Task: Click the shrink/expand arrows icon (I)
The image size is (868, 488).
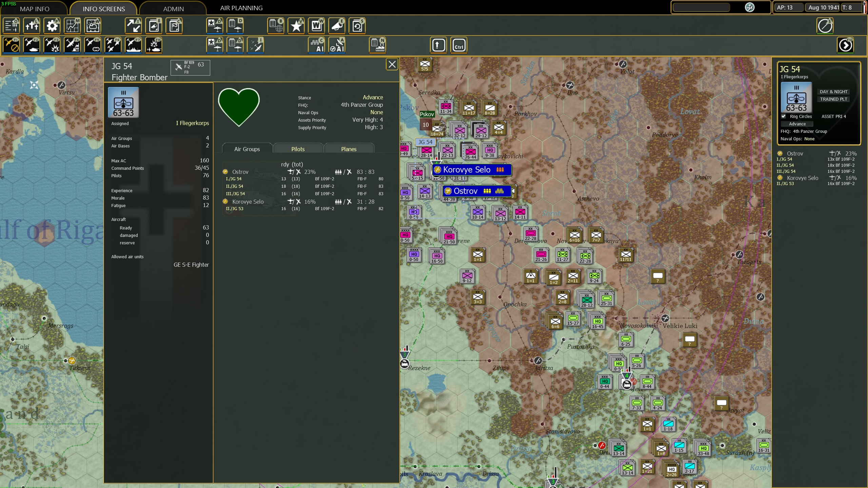Action: (134, 26)
